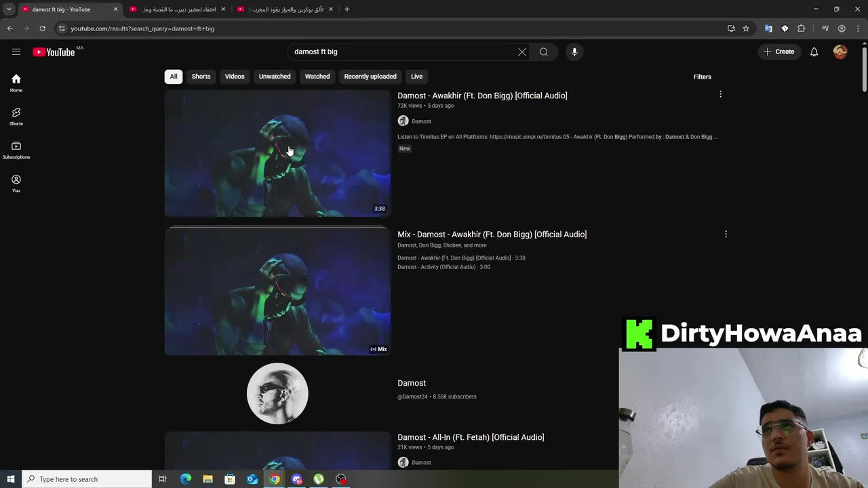Click the YouTube logo
The image size is (868, 488).
pyautogui.click(x=54, y=52)
